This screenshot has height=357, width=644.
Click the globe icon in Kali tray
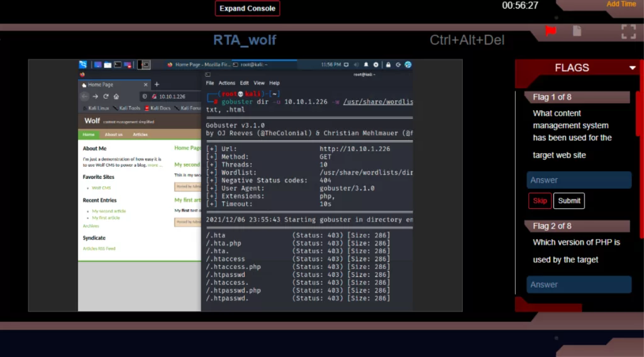(x=408, y=65)
